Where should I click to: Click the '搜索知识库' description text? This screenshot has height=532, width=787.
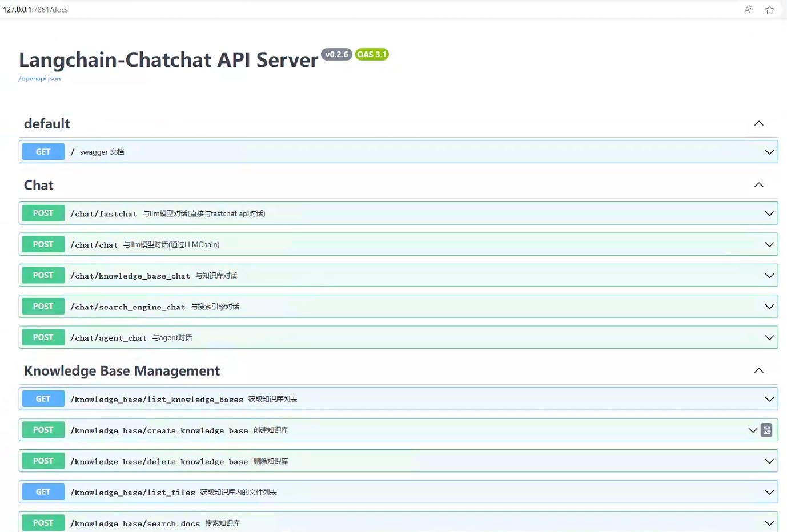pos(223,523)
